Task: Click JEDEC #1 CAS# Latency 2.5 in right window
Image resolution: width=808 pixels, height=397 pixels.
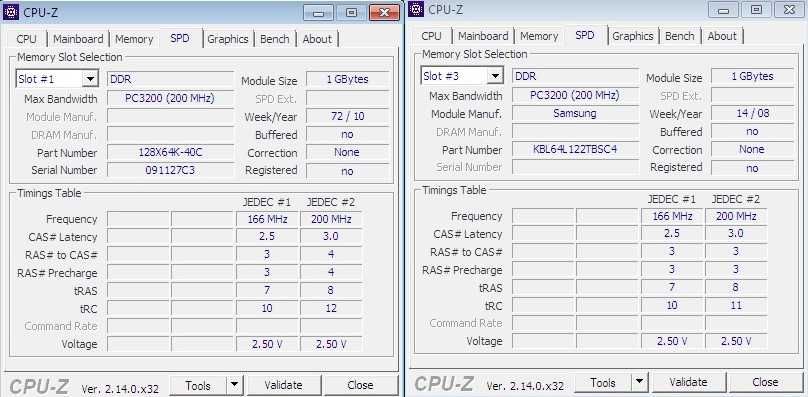Action: 672,234
